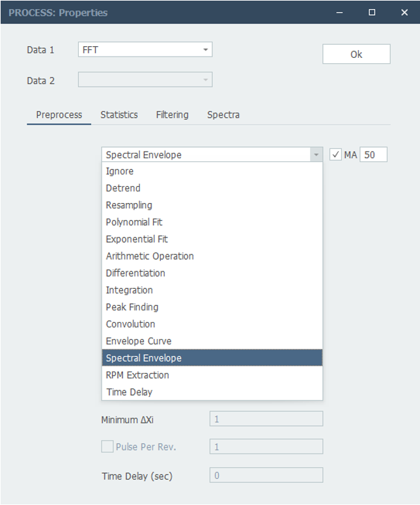Enable the Pulse Per Rev. checkbox

pyautogui.click(x=107, y=446)
